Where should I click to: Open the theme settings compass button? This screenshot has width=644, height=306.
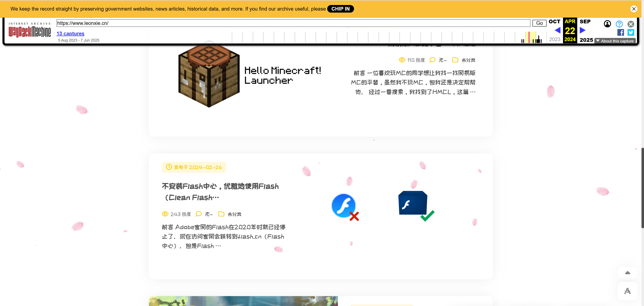(x=628, y=291)
